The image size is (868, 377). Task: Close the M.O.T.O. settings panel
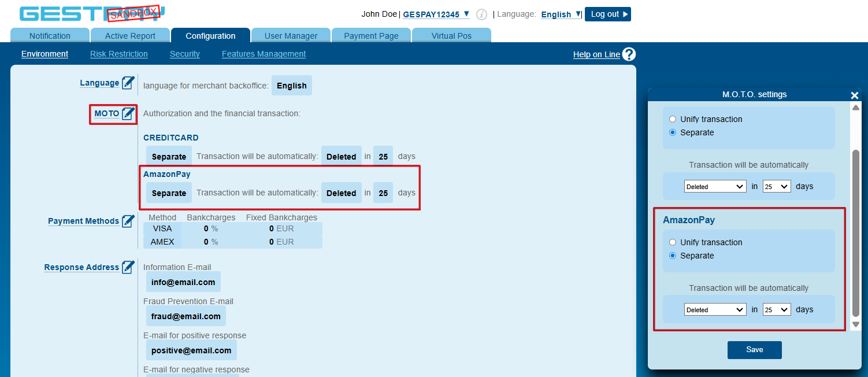[855, 95]
